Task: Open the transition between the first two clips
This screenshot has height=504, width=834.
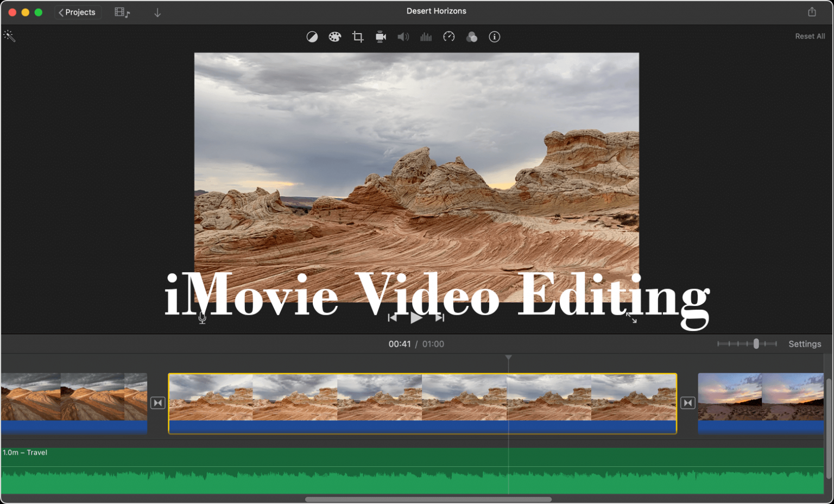Action: point(158,403)
